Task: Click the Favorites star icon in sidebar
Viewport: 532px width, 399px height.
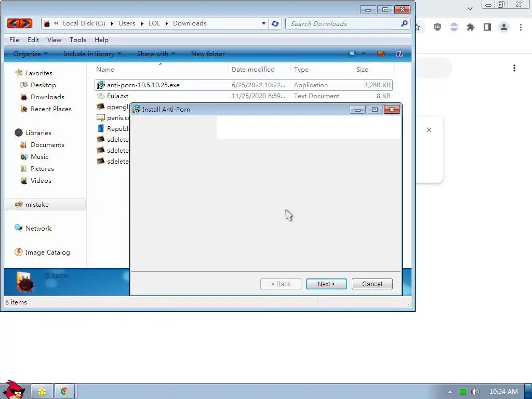Action: coord(19,73)
